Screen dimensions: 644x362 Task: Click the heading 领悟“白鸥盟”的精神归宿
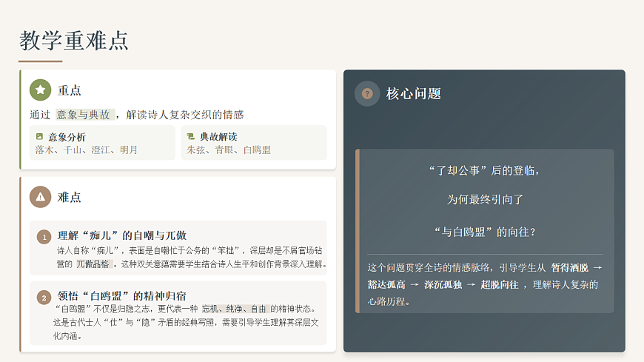point(121,296)
